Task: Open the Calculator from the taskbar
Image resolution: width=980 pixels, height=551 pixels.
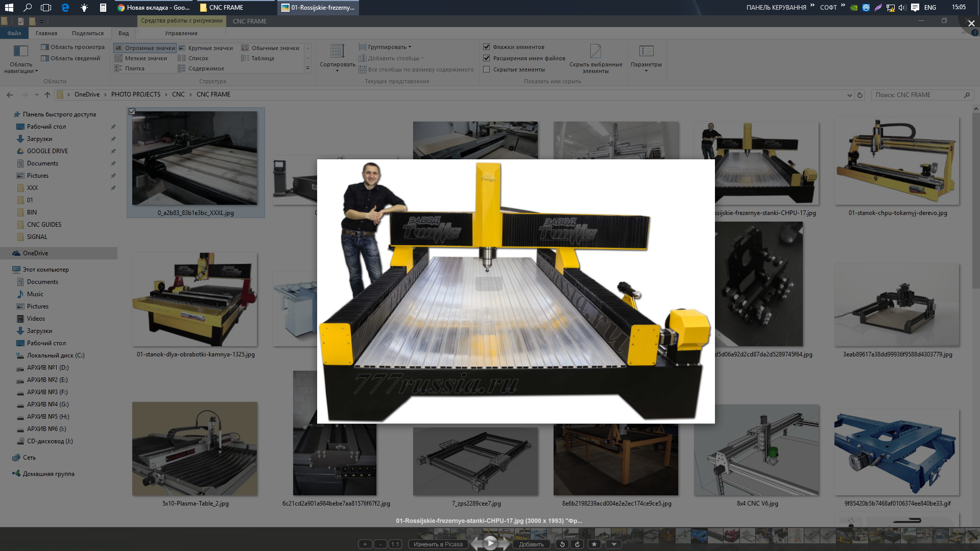Action: pos(103,7)
